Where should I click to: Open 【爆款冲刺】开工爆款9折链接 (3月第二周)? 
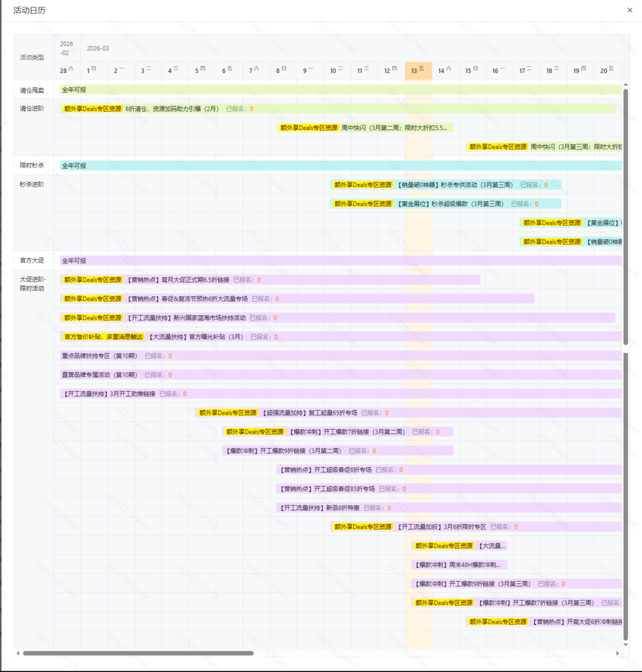338,451
